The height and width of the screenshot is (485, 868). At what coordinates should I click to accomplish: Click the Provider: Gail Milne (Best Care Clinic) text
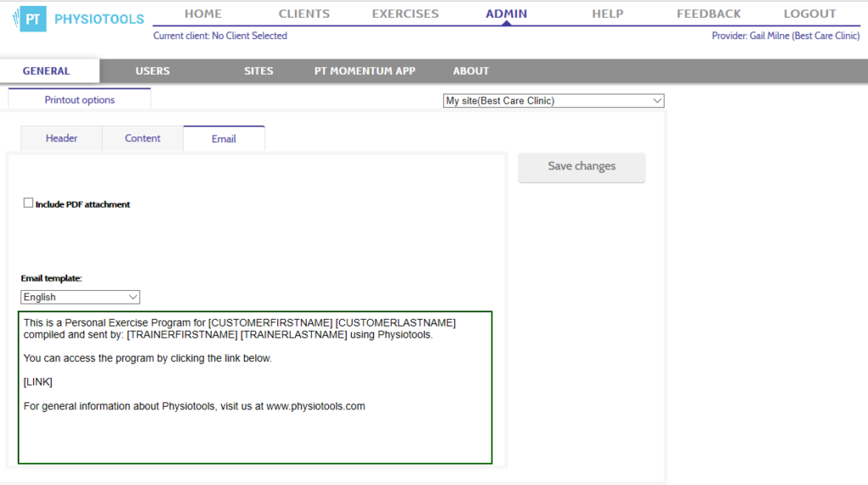pyautogui.click(x=786, y=36)
